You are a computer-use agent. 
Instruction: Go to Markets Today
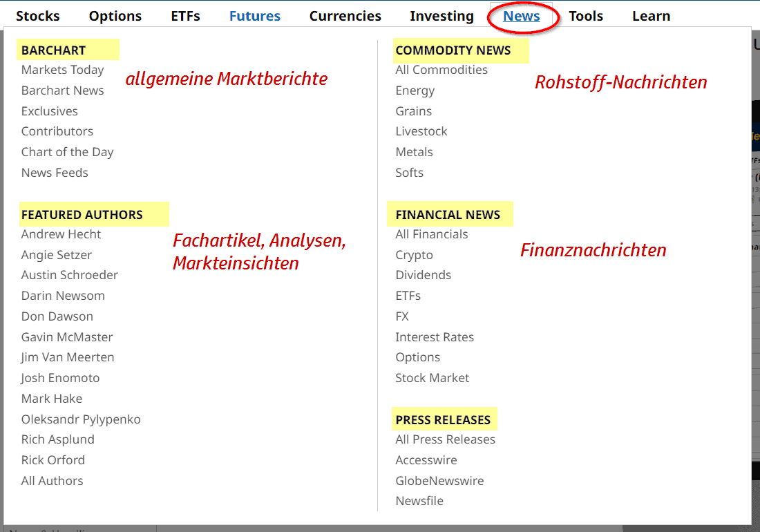62,70
